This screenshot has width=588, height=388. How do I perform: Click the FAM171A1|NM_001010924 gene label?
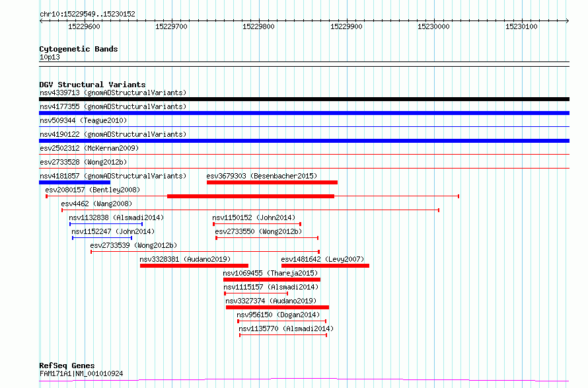81,373
